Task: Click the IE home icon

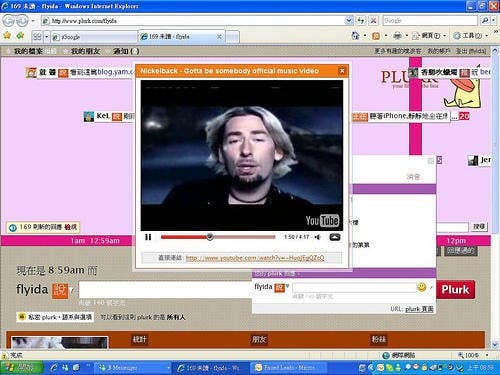Action: tap(355, 36)
